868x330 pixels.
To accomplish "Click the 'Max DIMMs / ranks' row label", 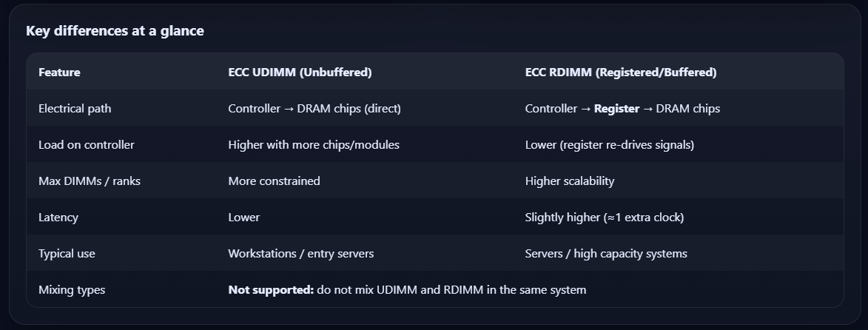I will point(89,181).
